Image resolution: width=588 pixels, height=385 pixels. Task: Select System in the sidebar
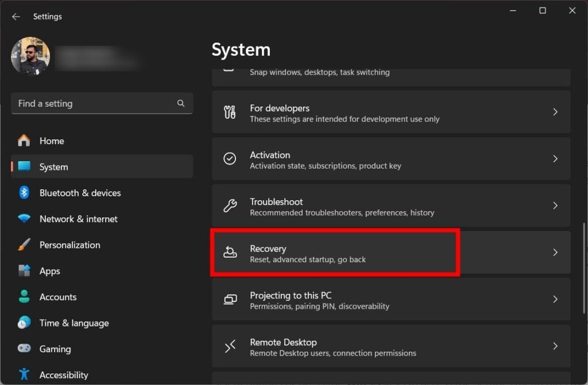(102, 166)
